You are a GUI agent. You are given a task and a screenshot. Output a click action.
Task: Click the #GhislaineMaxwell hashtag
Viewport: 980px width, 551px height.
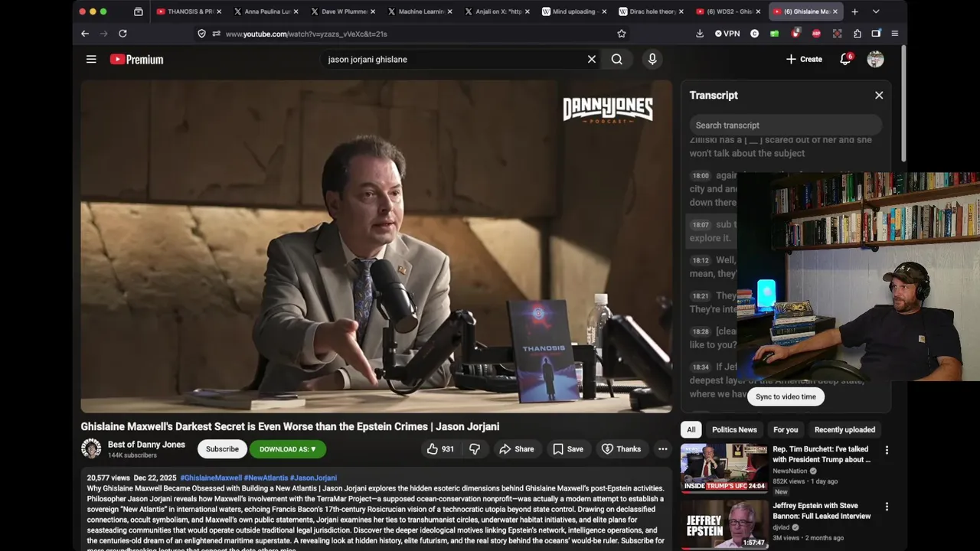click(211, 478)
